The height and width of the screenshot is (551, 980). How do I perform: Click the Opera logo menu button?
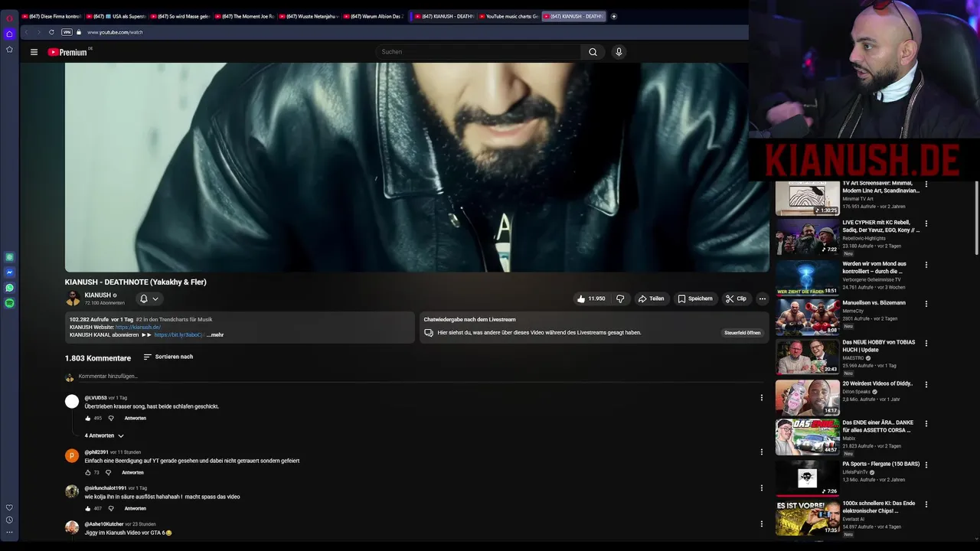pos(9,18)
